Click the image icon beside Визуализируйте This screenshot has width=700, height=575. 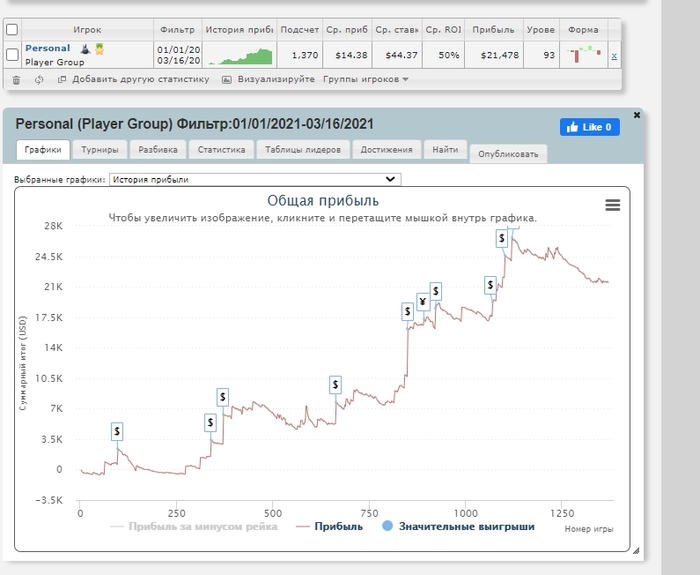click(227, 79)
